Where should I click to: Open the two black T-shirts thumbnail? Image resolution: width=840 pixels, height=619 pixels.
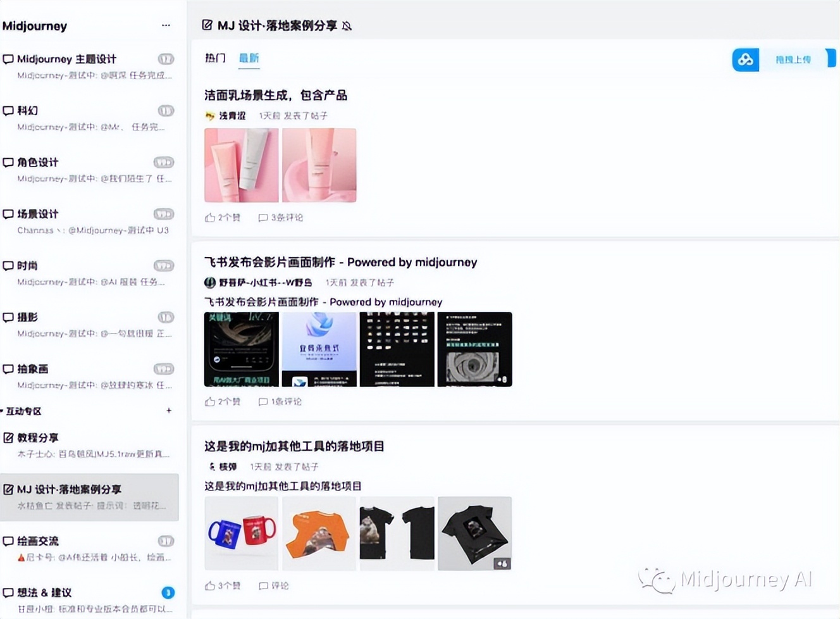pos(397,534)
